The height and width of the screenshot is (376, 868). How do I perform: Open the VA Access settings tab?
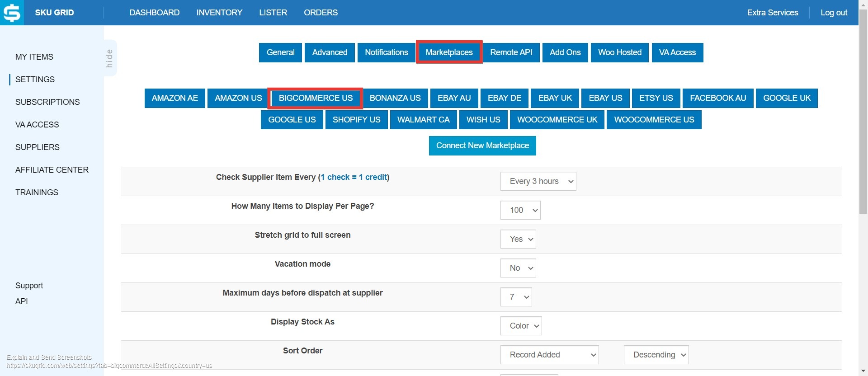677,52
